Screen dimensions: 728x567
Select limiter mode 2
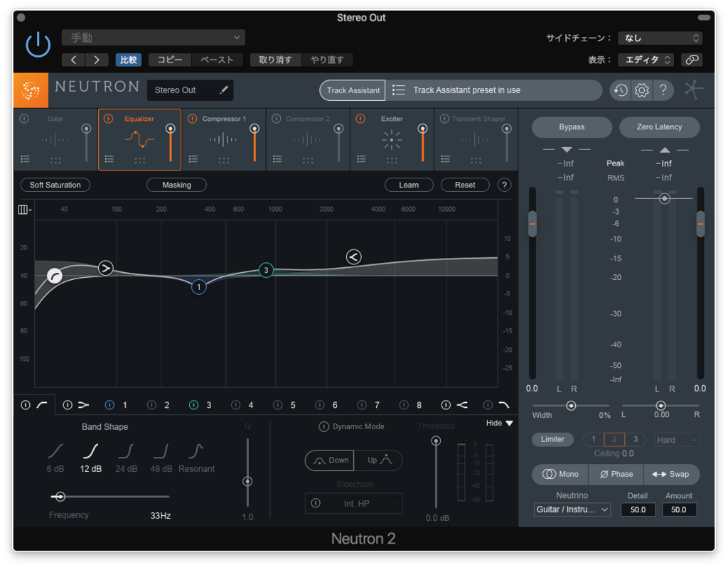point(614,439)
